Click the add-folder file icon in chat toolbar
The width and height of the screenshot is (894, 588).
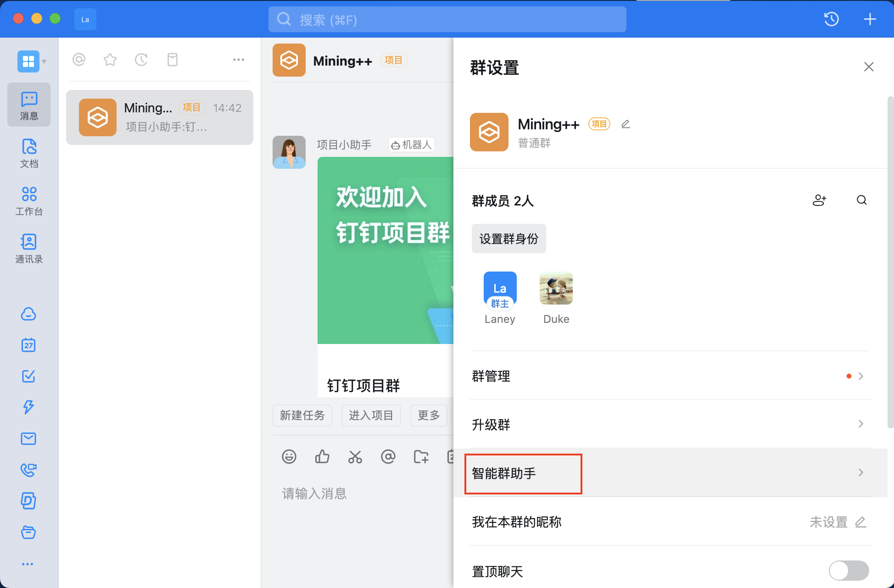(421, 457)
